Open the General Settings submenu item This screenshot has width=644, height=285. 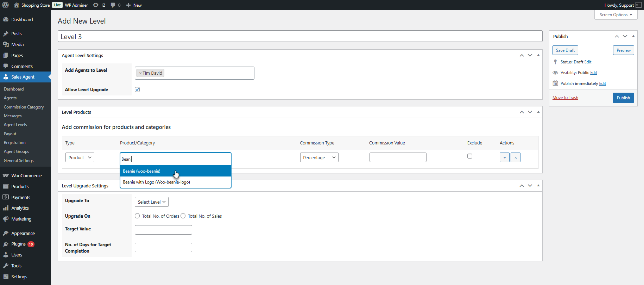19,161
